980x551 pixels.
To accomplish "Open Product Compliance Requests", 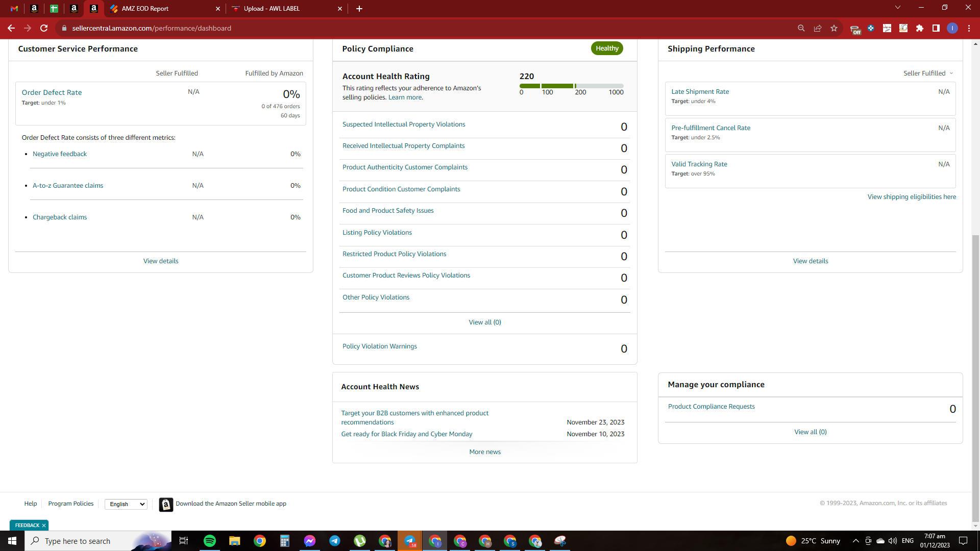I will (712, 407).
